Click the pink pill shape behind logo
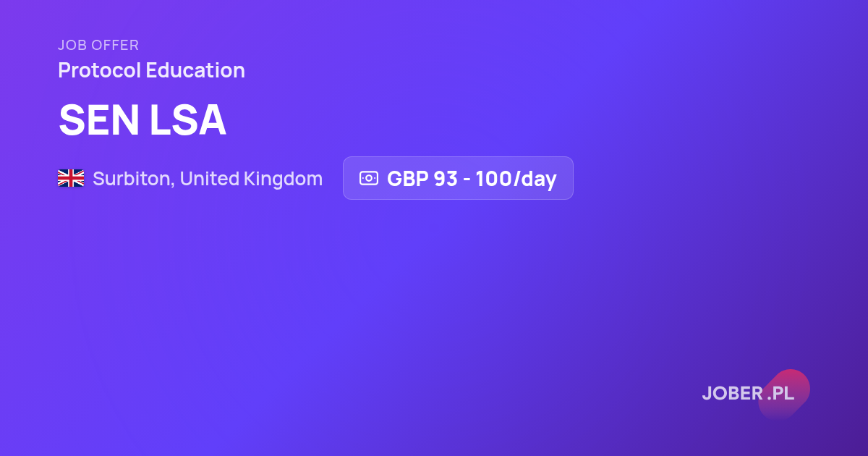The height and width of the screenshot is (456, 868). tap(784, 394)
